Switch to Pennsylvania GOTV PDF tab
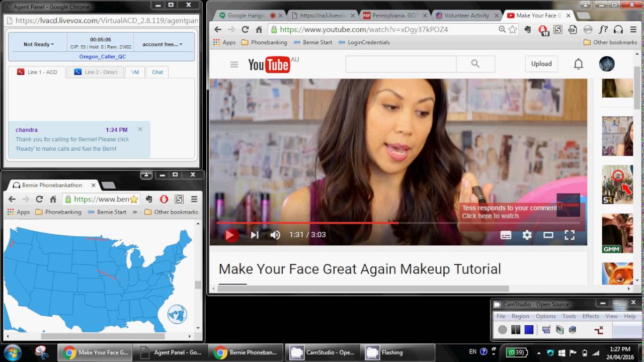 pos(395,16)
